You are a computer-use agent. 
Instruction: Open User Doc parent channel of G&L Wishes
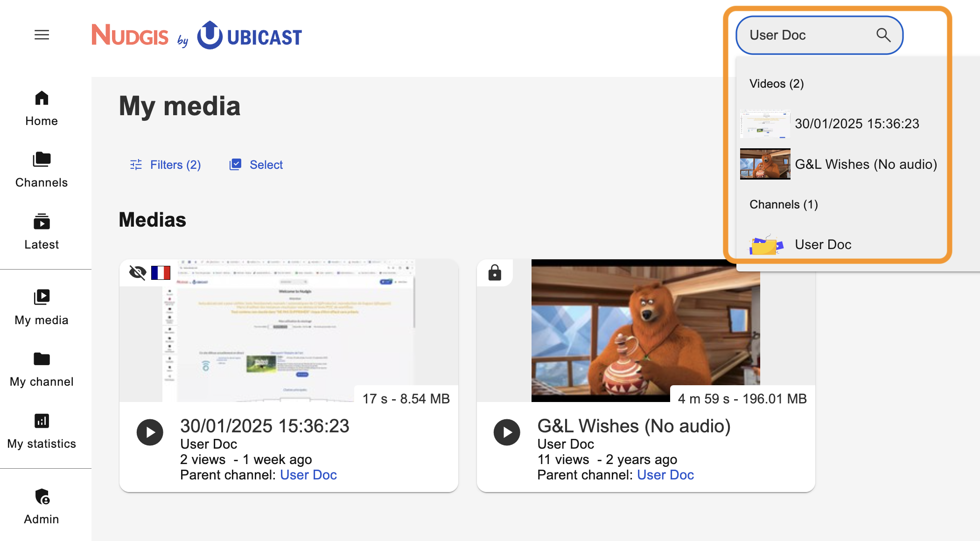pos(665,475)
